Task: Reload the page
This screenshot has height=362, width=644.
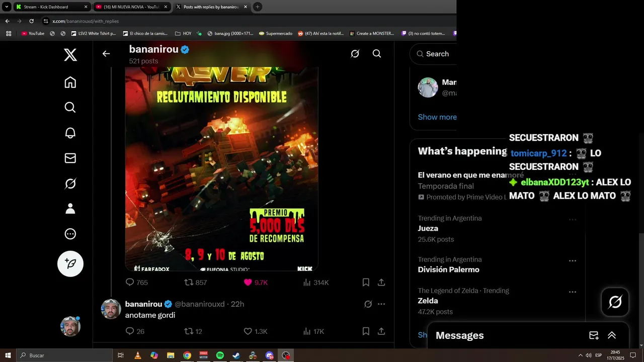Action: point(31,21)
